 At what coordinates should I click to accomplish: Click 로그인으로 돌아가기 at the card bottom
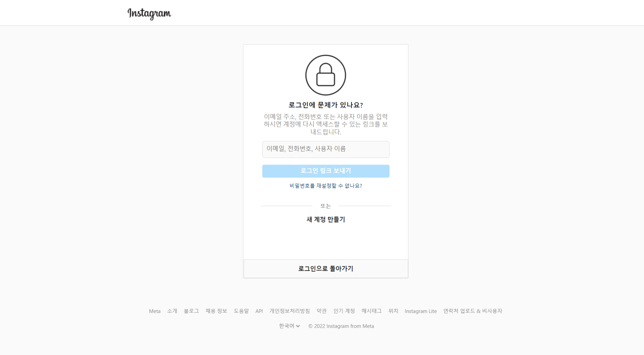[x=326, y=268]
